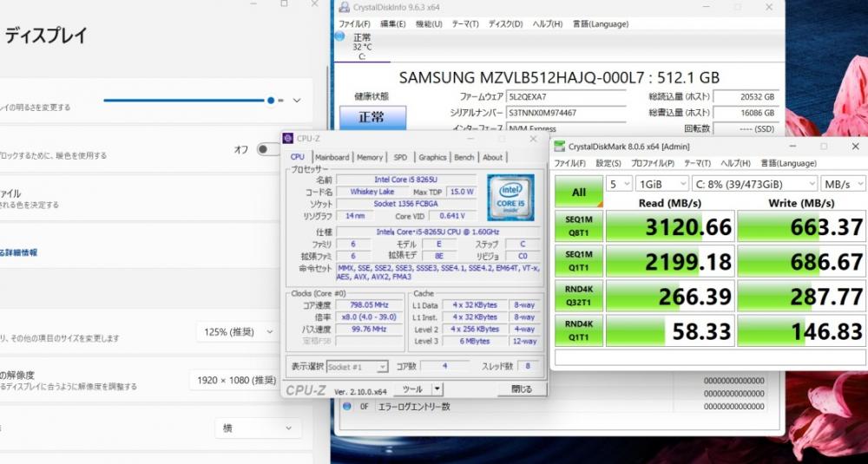This screenshot has height=464, width=868.
Task: Open the display orientation dropdown showing 横
Action: tap(258, 428)
